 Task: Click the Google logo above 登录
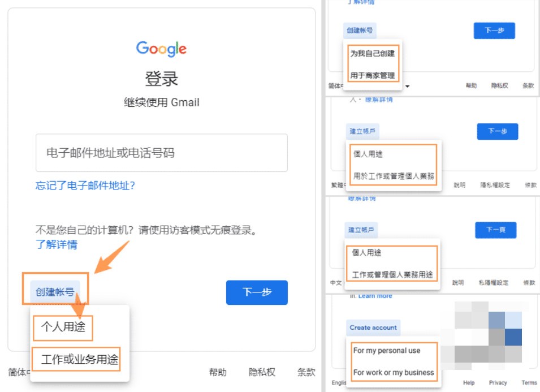click(x=161, y=49)
